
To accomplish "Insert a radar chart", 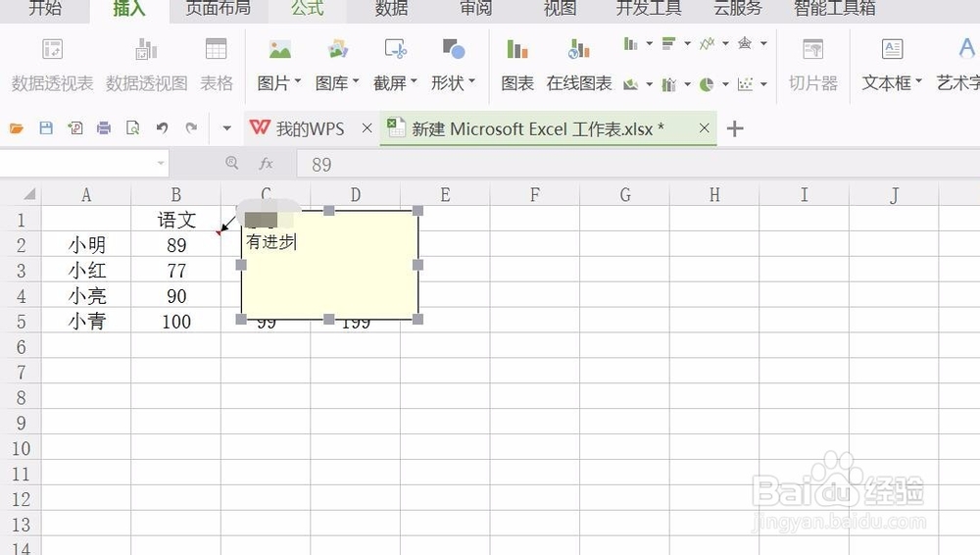I will [745, 44].
